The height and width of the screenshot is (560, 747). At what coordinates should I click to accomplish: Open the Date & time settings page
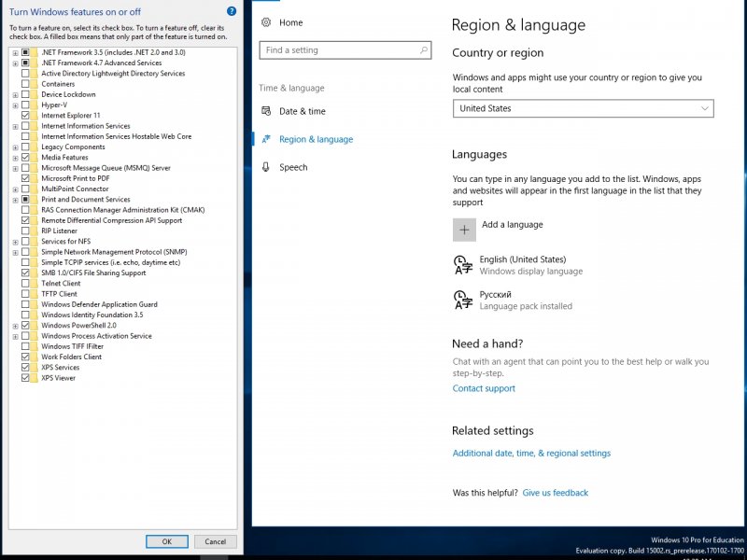[302, 111]
